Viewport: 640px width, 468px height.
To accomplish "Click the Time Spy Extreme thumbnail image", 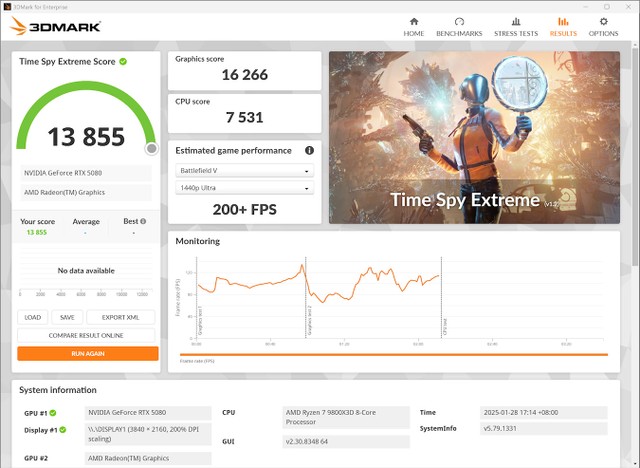I will click(474, 137).
